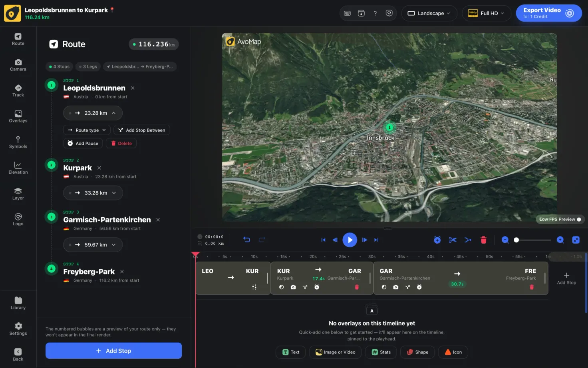Viewport: 588px width, 368px height.
Task: Skip to the end of the timeline
Action: [376, 240]
